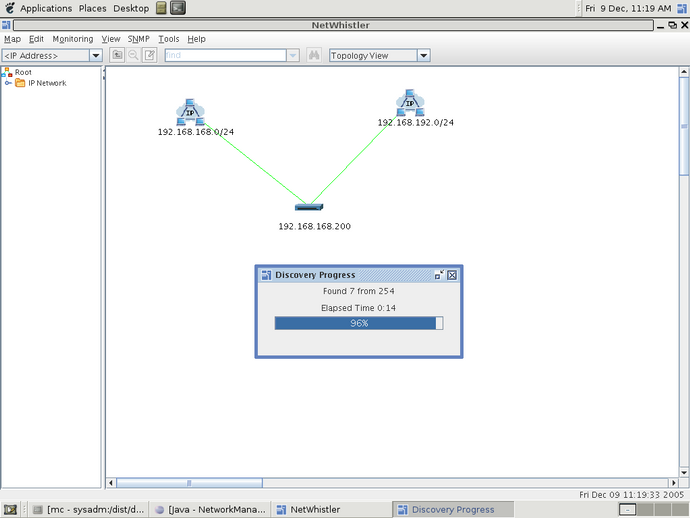Click the restore icon in Discovery Progress dialog
The height and width of the screenshot is (518, 690).
point(439,275)
